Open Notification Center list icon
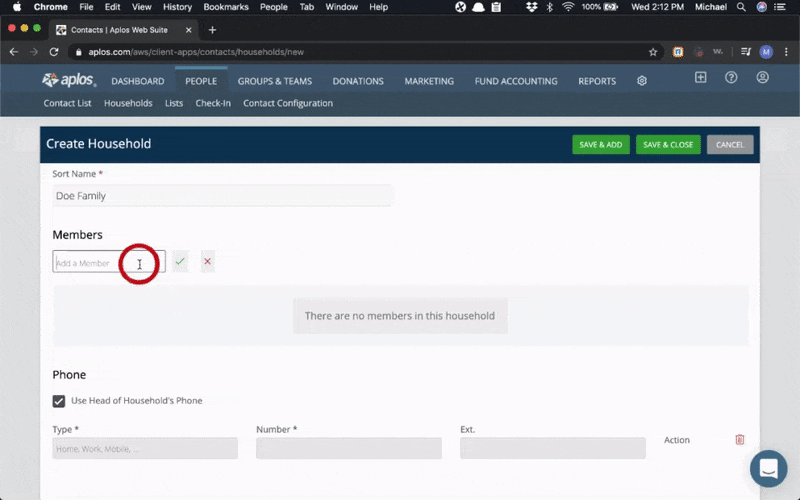The width and height of the screenshot is (800, 500). (x=780, y=7)
